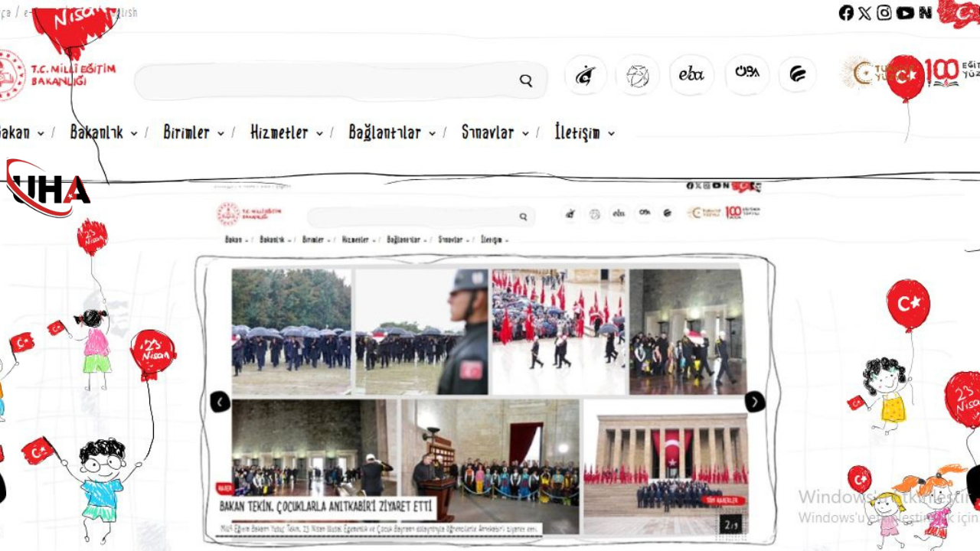Open the large round EBA icon
Viewport: 980px width, 551px height.
click(x=691, y=75)
